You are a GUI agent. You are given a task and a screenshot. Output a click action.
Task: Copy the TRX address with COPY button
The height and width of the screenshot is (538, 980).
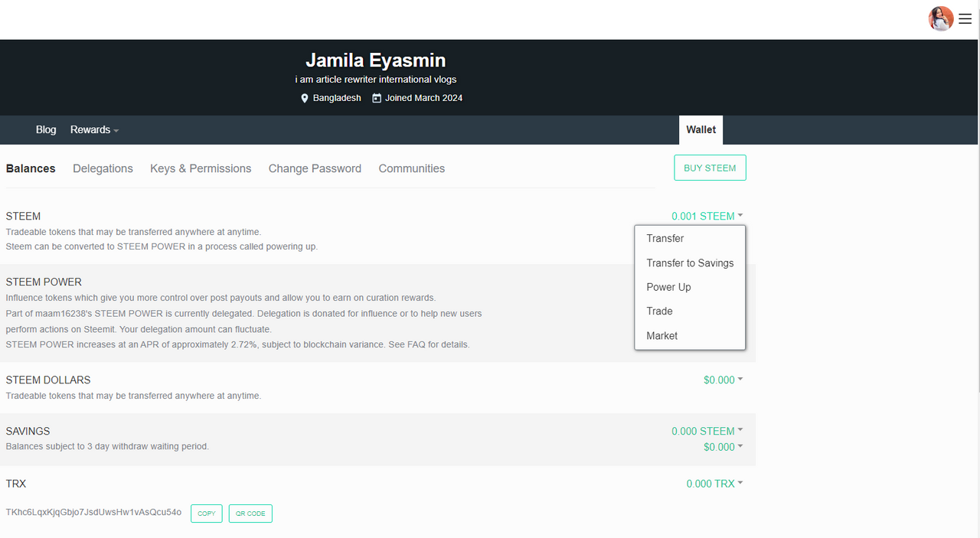point(207,514)
